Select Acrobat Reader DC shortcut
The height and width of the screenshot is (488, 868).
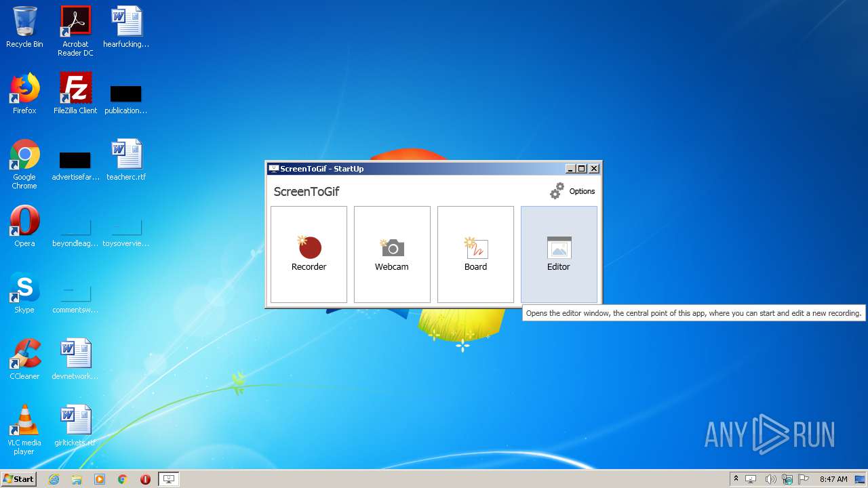(x=75, y=31)
